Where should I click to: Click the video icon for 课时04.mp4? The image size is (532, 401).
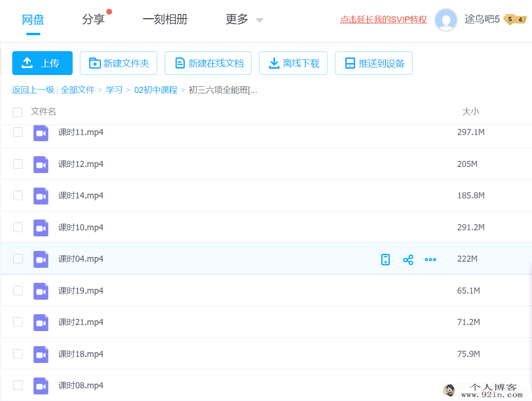pyautogui.click(x=41, y=259)
